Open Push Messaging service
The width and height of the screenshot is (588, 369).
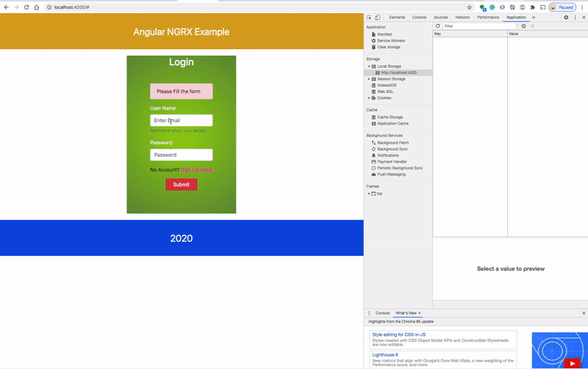tap(391, 174)
